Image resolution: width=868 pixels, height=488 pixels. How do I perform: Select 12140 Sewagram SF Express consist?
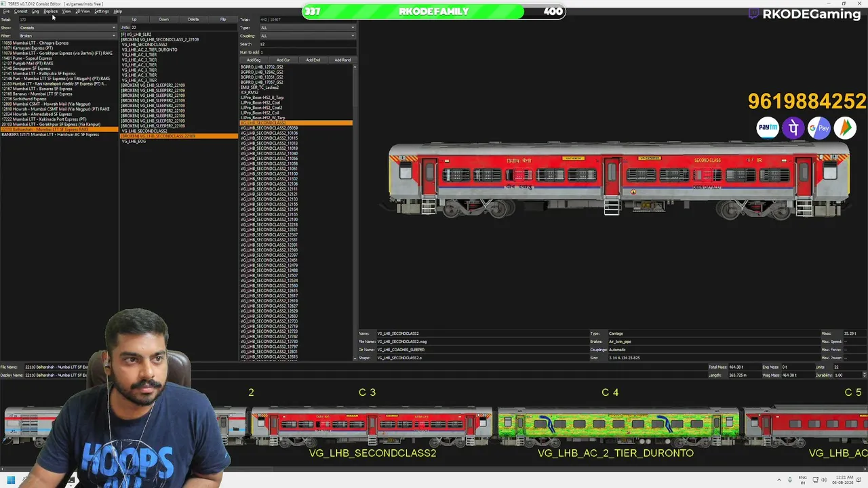click(x=26, y=68)
